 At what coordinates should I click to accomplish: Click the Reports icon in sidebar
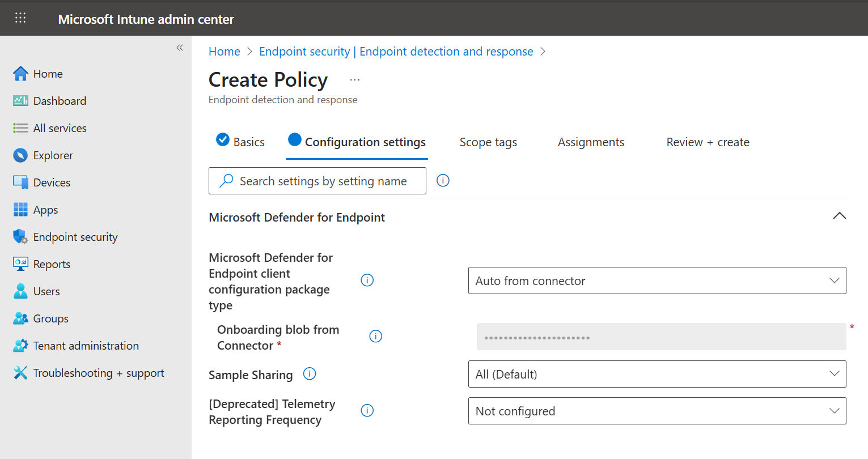click(20, 264)
